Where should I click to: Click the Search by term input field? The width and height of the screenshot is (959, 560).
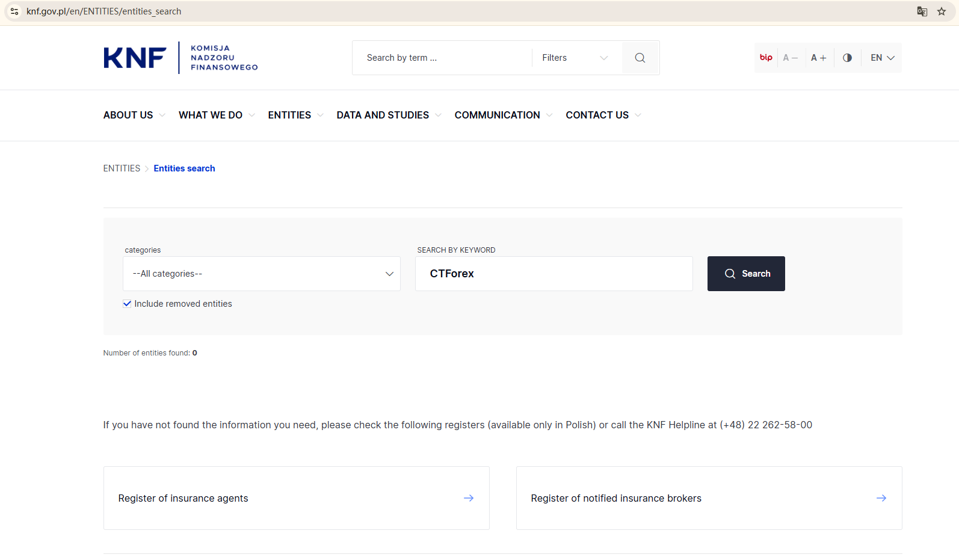tap(442, 58)
